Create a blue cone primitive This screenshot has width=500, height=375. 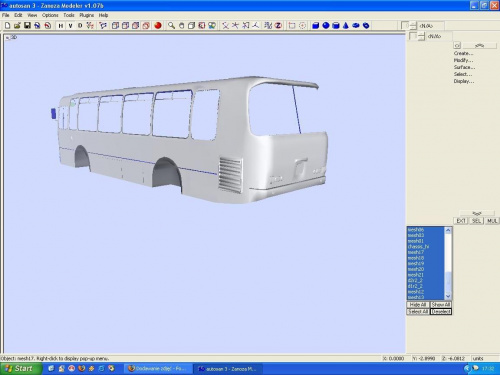(x=346, y=25)
